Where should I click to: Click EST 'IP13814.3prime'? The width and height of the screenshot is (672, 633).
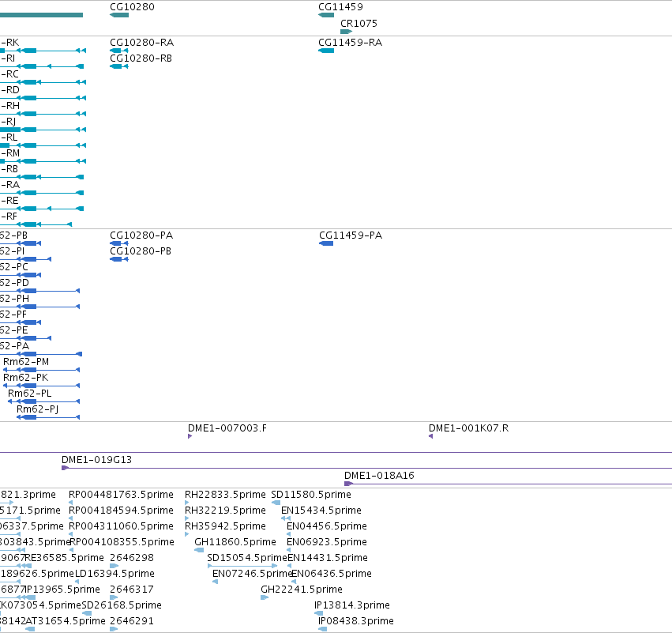(352, 606)
